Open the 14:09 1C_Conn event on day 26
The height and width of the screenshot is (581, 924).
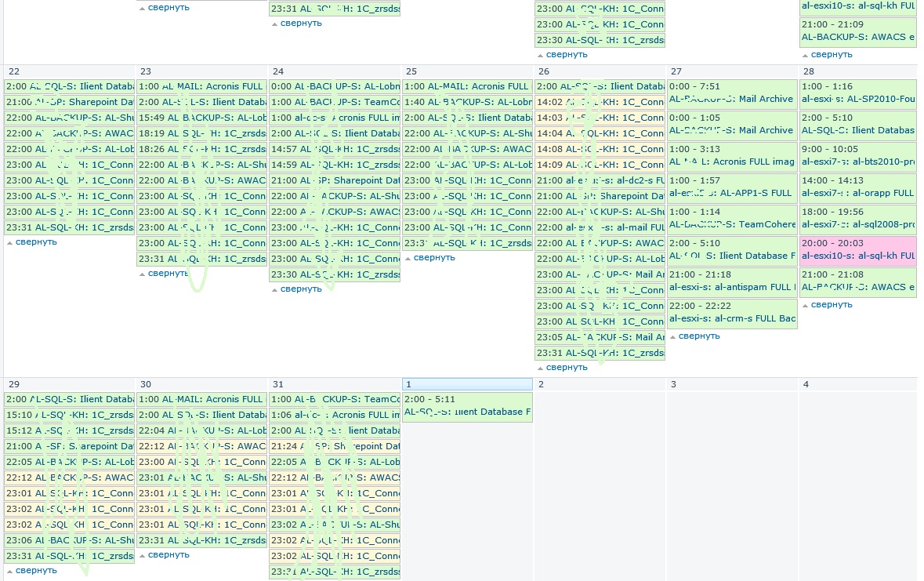click(600, 165)
